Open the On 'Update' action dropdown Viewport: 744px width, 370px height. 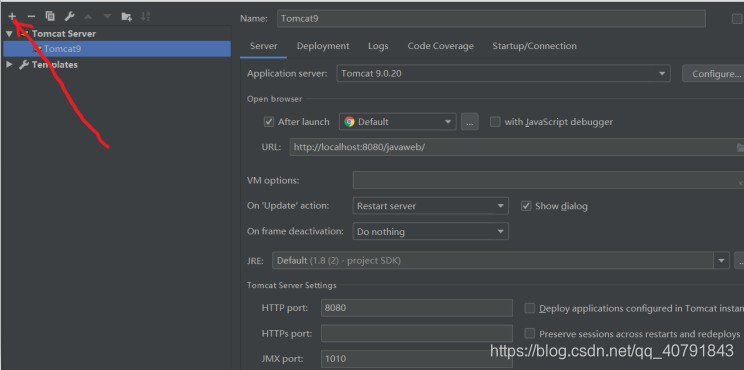(431, 206)
